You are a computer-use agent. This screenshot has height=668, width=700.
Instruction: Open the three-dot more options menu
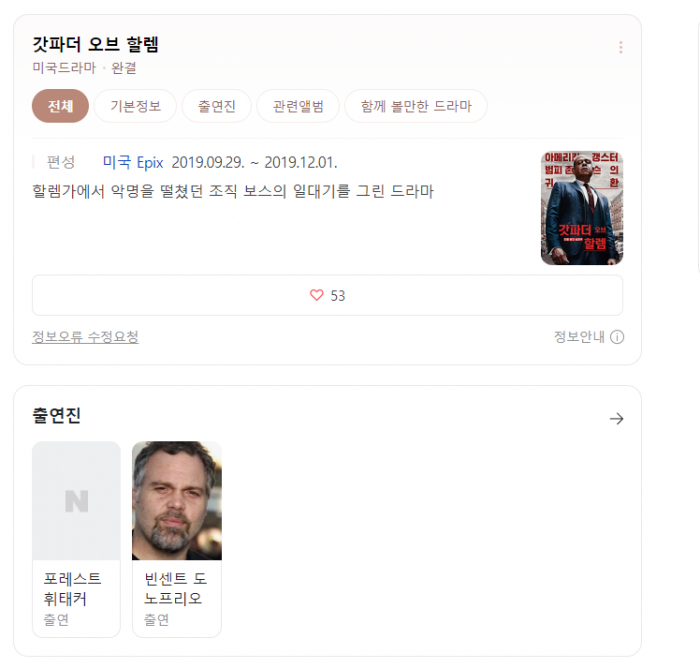[x=620, y=48]
